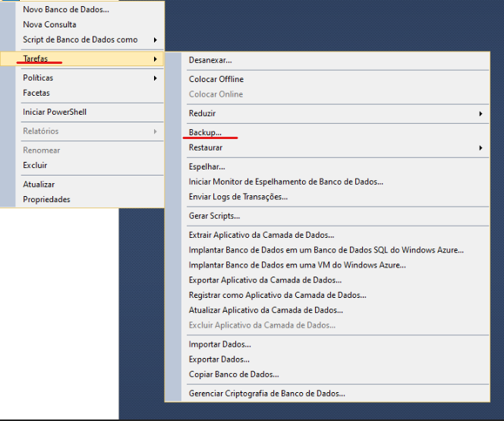The width and height of the screenshot is (504, 421).
Task: Choose Copiar Banco de Dados...
Action: 234,375
